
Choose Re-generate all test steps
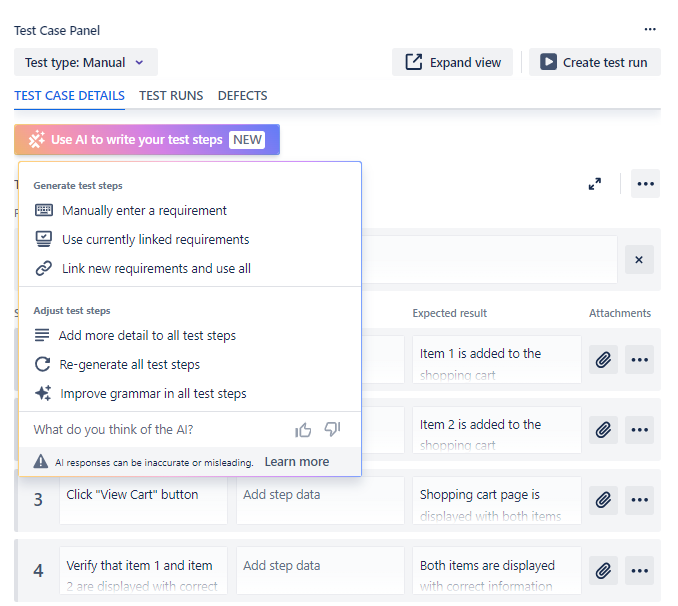point(130,365)
